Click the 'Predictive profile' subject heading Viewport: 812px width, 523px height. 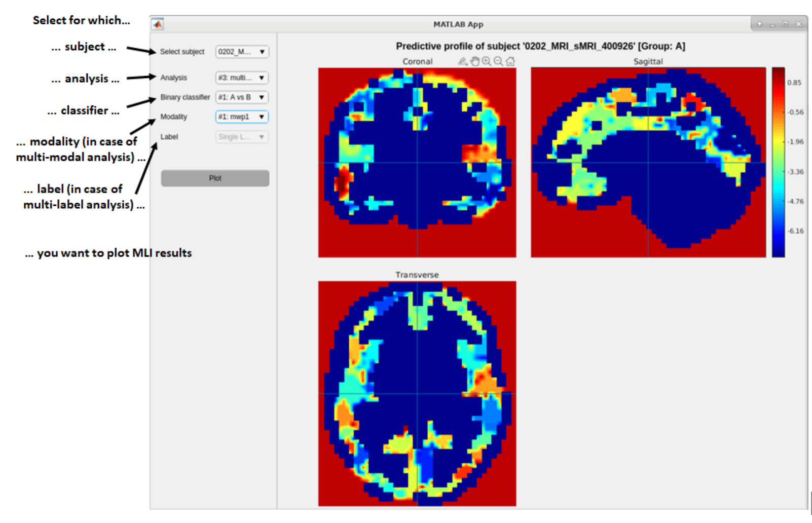(540, 46)
